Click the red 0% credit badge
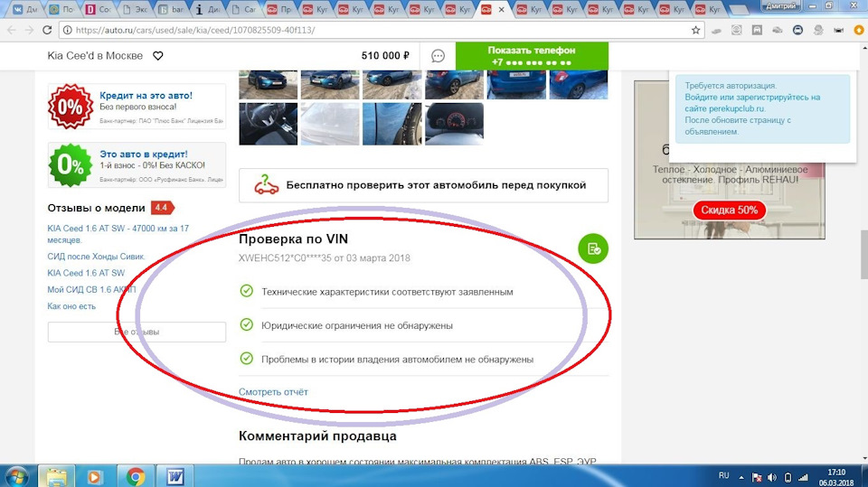This screenshot has height=487, width=868. click(x=70, y=107)
